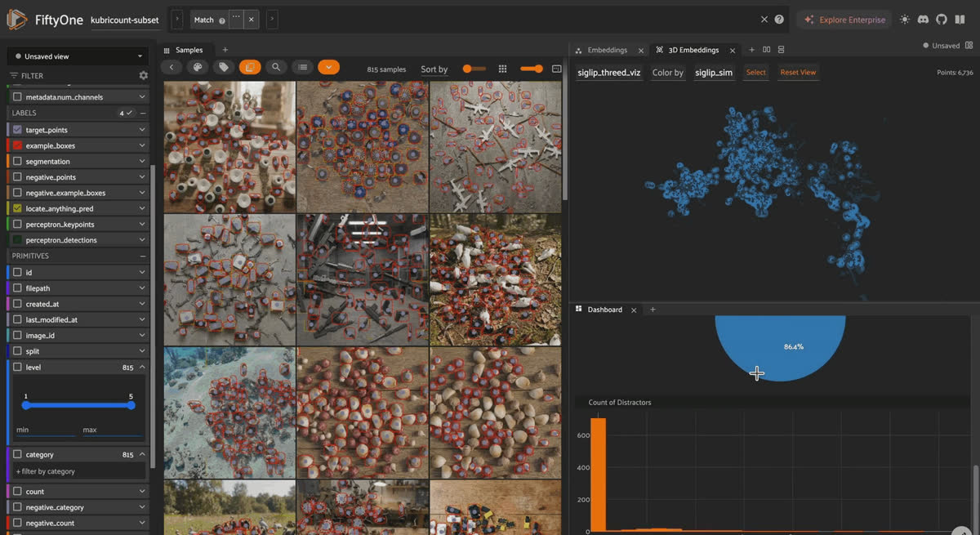Open the color scheme palette icon

pos(197,68)
